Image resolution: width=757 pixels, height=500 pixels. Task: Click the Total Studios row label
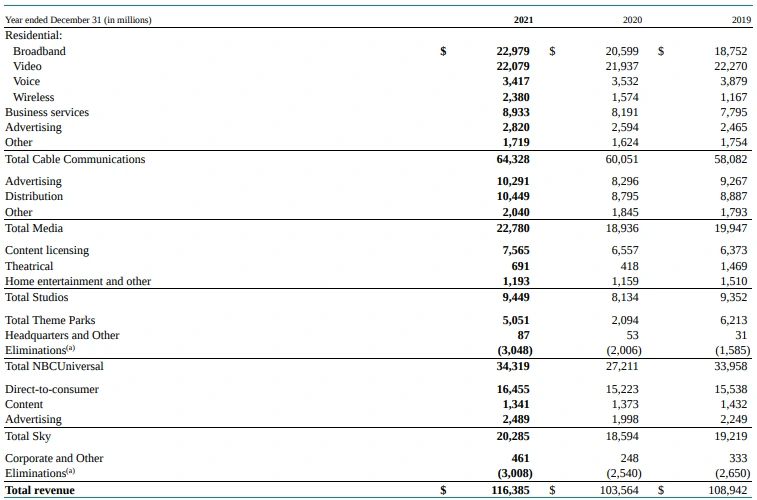(37, 297)
